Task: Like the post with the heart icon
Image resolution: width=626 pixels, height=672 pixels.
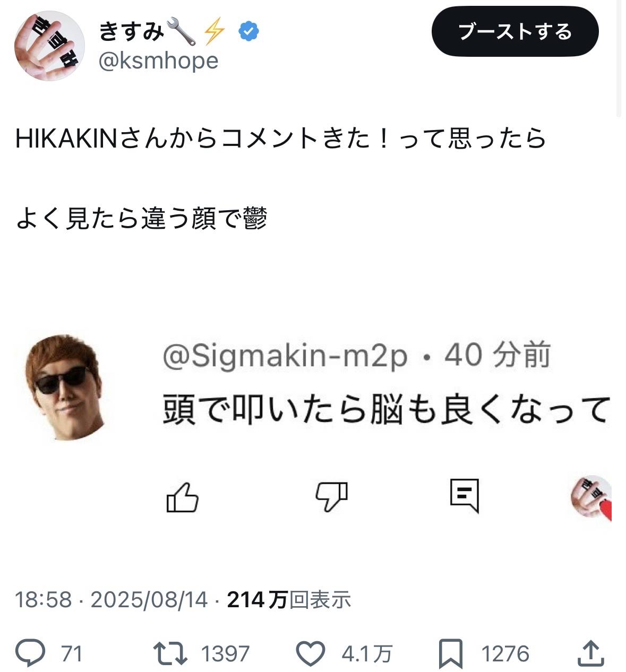Action: [310, 653]
